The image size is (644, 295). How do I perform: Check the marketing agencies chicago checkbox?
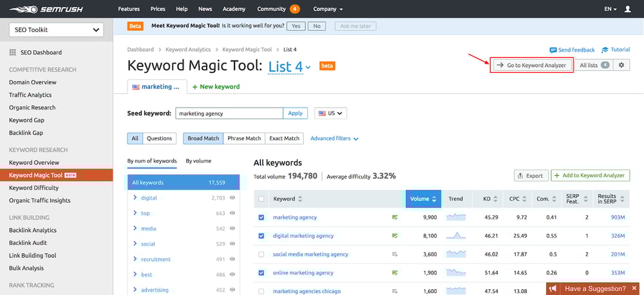point(261,291)
